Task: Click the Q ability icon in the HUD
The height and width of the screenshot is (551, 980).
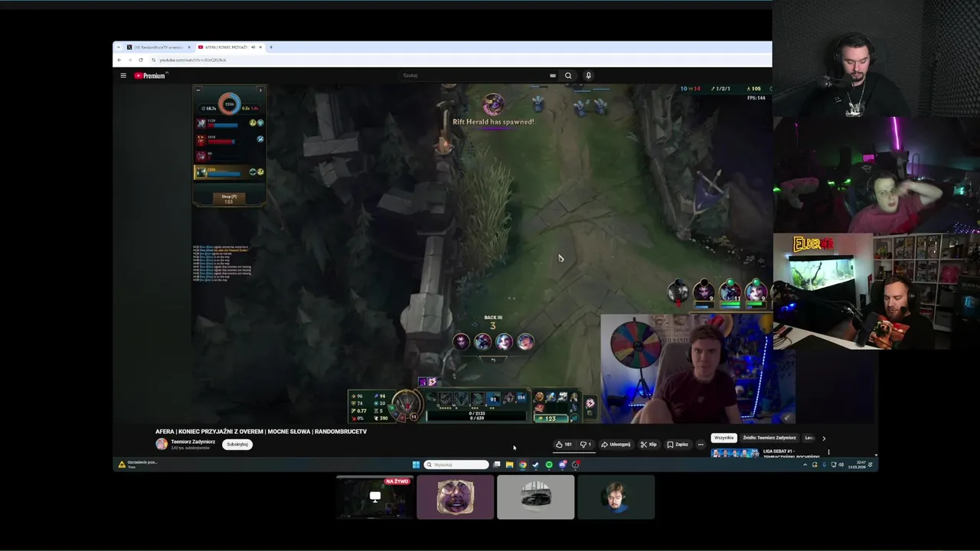Action: (445, 399)
